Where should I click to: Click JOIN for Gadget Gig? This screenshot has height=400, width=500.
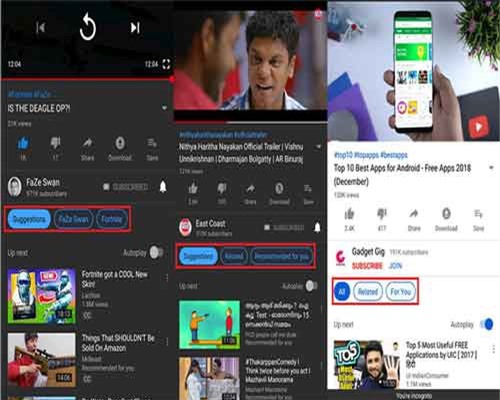(x=395, y=266)
